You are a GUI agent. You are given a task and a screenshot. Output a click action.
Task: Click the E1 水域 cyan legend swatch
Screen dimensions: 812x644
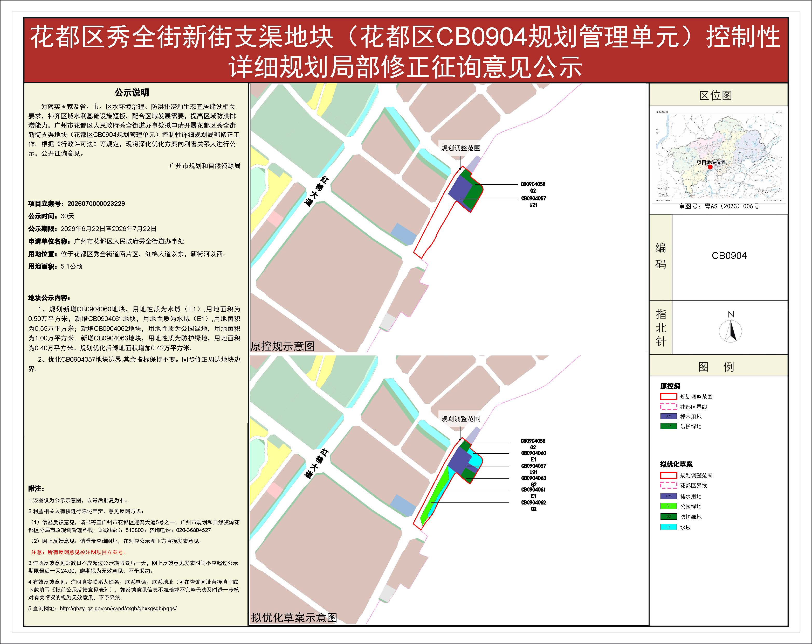[669, 527]
